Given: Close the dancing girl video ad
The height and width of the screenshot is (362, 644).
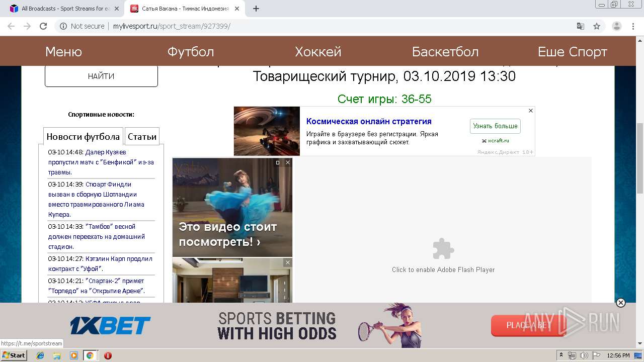Looking at the screenshot, I should click(x=288, y=162).
